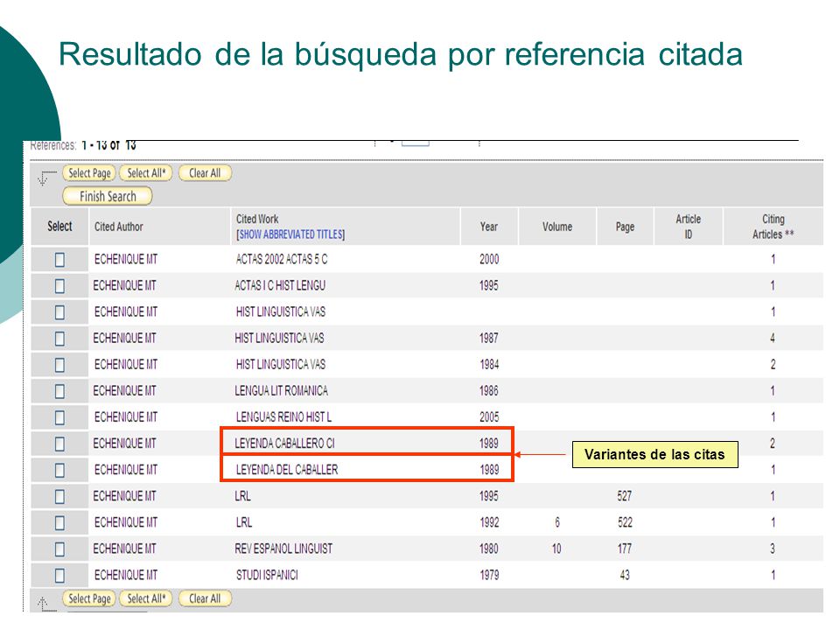Click the year 1986 cell
Screen dimensions: 840x630
[488, 390]
